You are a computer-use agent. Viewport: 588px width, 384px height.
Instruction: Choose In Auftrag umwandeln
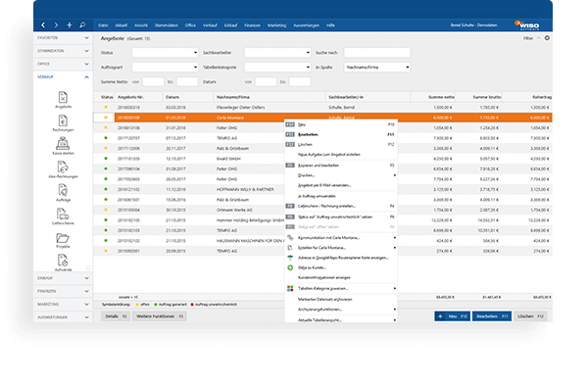pyautogui.click(x=340, y=196)
